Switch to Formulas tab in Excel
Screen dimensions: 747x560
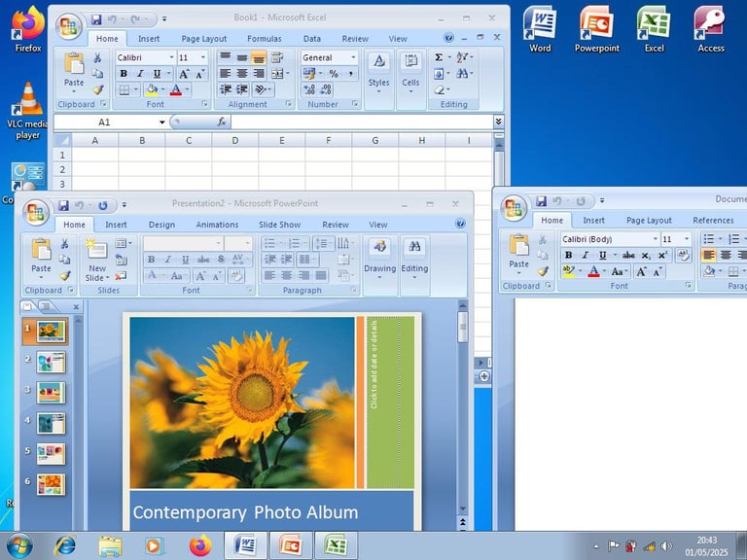pos(264,39)
